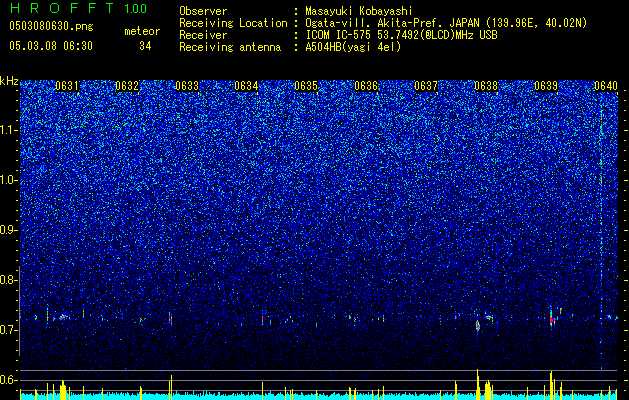Click time marker 0637

tap(426, 86)
